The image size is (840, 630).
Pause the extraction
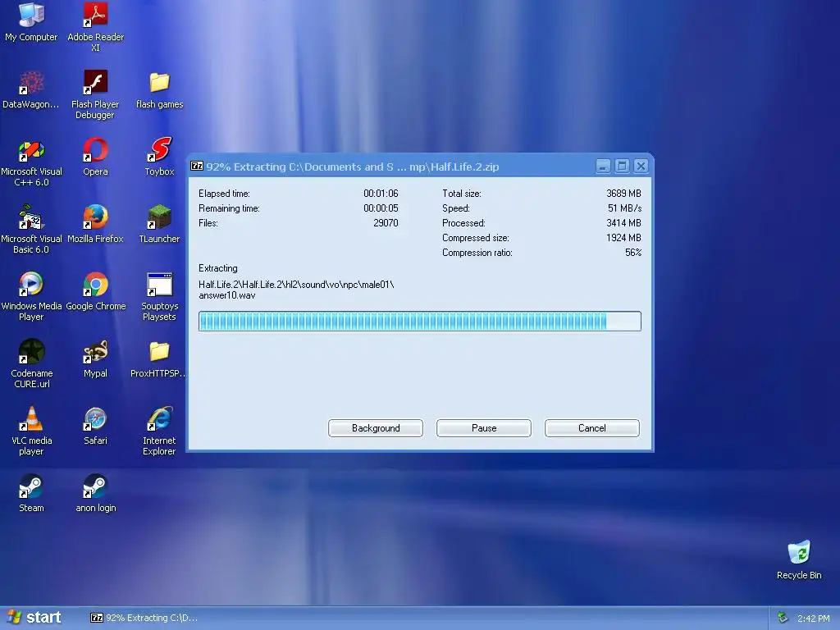(x=484, y=428)
